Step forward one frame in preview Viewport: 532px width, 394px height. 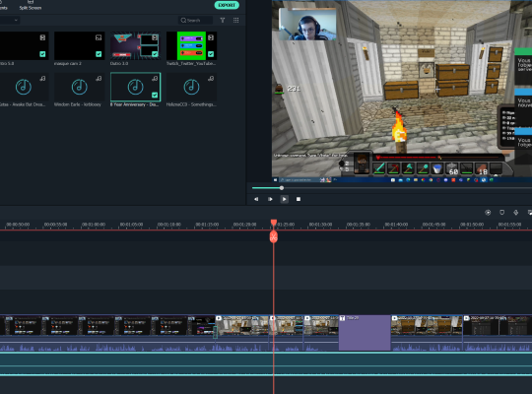[270, 199]
